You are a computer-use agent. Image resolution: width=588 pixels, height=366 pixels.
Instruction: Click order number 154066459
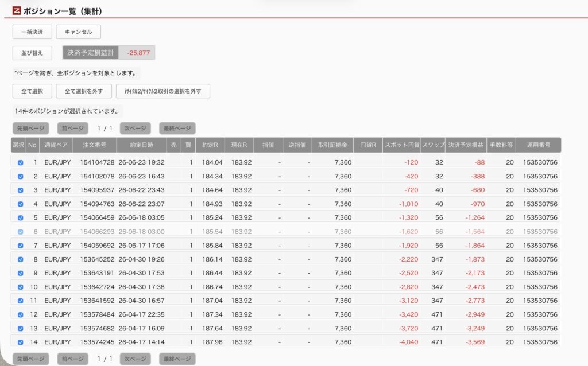(97, 217)
